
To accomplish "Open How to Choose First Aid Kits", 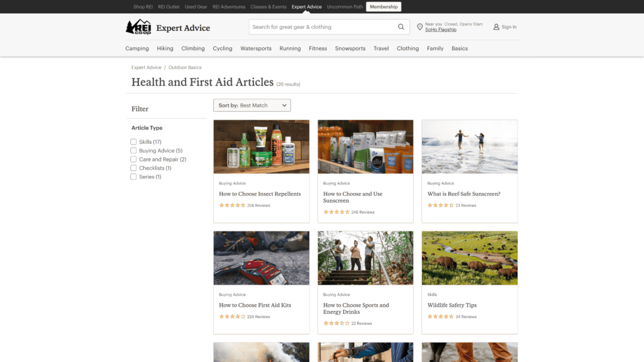I will click(x=255, y=305).
